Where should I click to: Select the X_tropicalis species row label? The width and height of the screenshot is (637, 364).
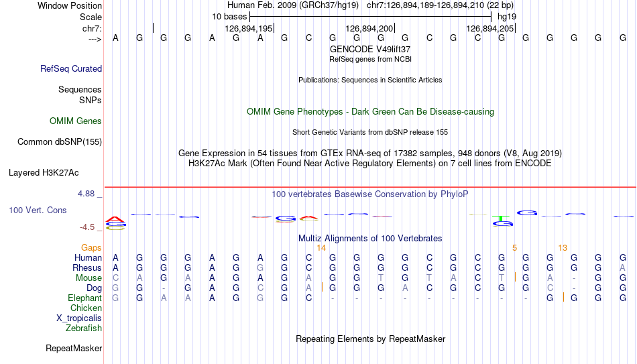point(79,318)
